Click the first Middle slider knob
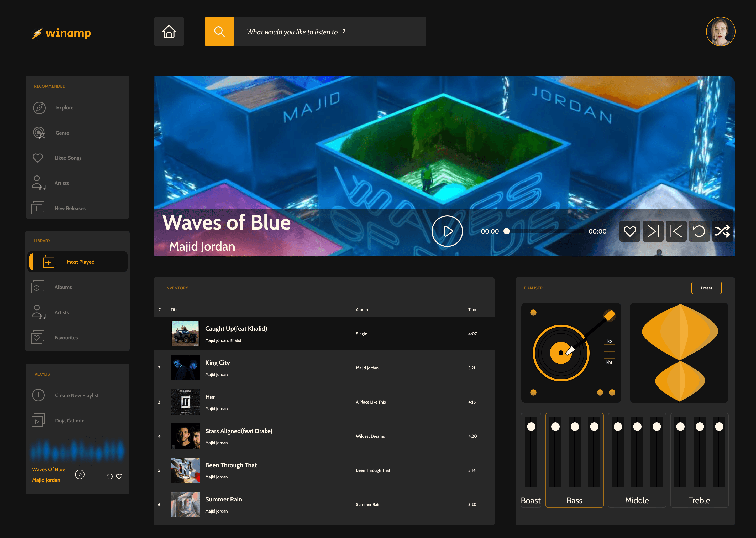Image resolution: width=756 pixels, height=538 pixels. pyautogui.click(x=618, y=427)
